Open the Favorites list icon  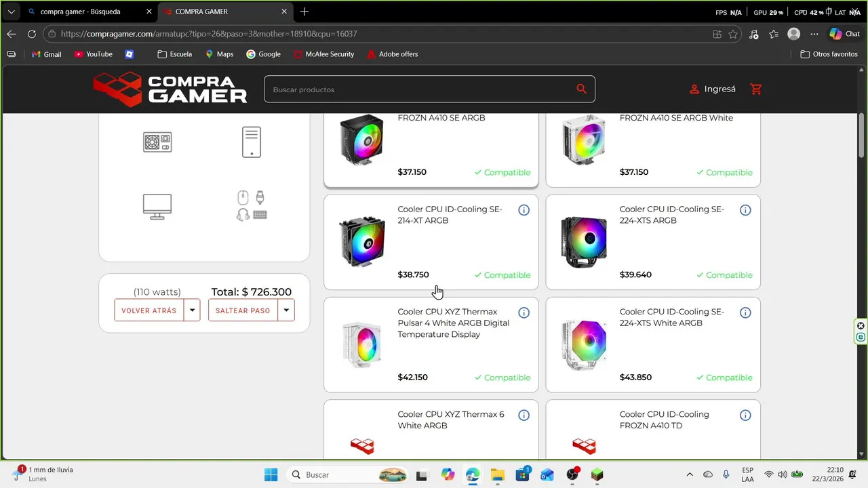click(x=774, y=34)
